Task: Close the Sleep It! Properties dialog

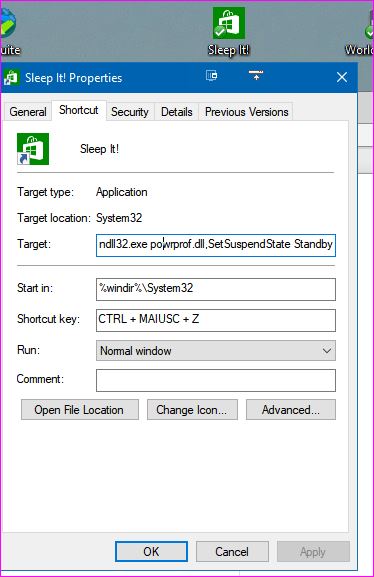Action: [x=342, y=77]
